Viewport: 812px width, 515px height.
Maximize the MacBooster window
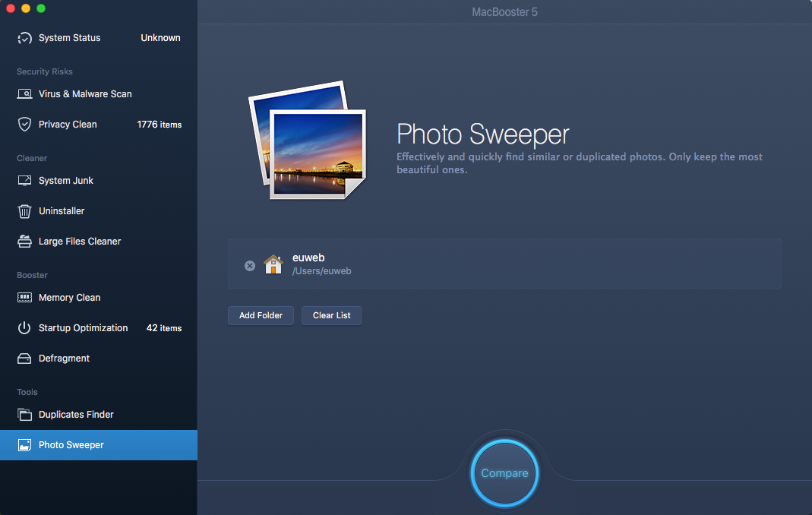tap(42, 8)
